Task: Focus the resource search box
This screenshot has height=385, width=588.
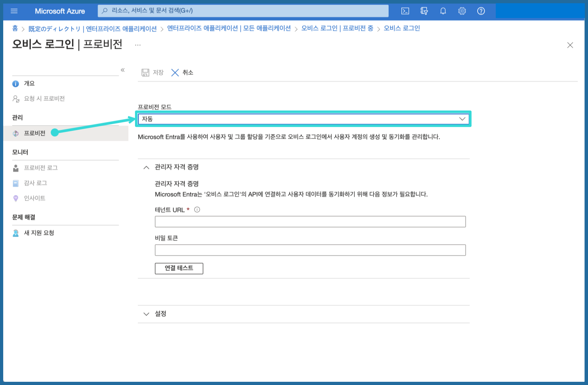Action: tap(243, 11)
